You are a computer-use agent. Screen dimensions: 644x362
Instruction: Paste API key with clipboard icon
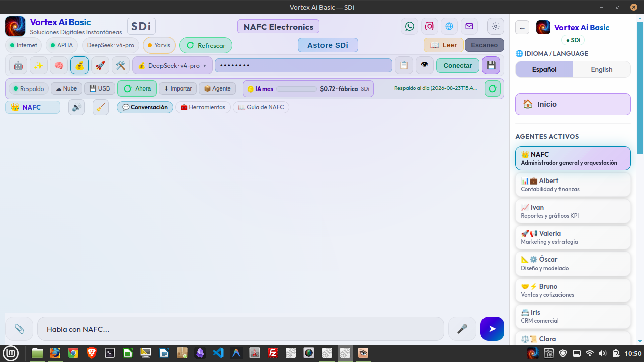(404, 65)
